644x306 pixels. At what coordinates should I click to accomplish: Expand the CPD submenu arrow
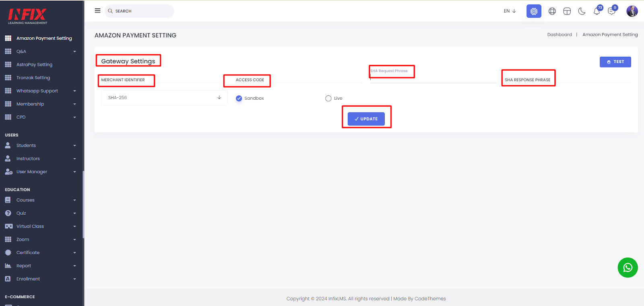coord(74,117)
